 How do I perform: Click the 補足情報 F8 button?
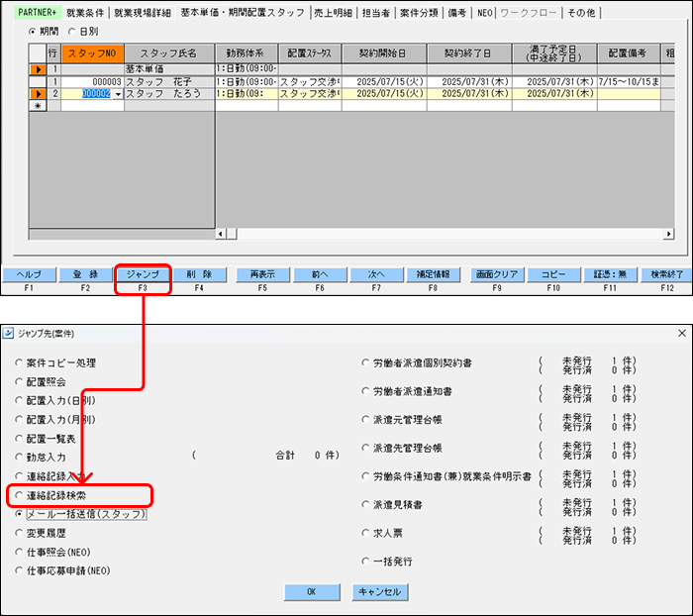[x=434, y=274]
